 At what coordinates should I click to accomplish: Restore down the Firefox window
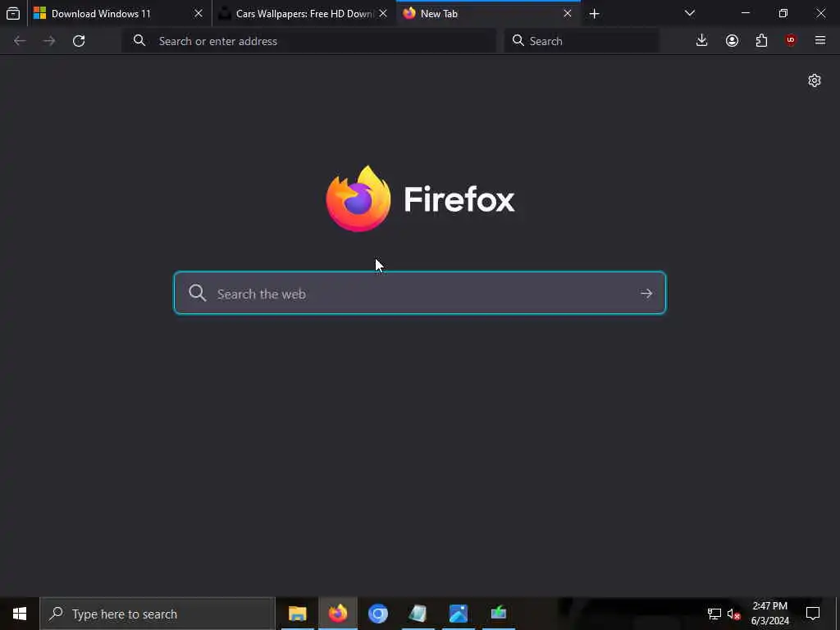(783, 13)
